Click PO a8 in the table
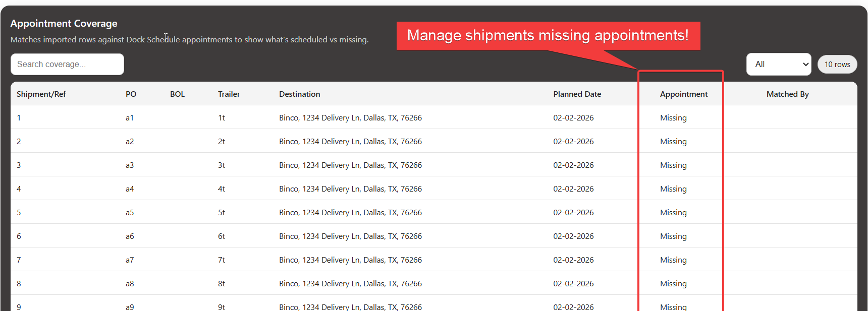This screenshot has height=311, width=868. (x=130, y=284)
